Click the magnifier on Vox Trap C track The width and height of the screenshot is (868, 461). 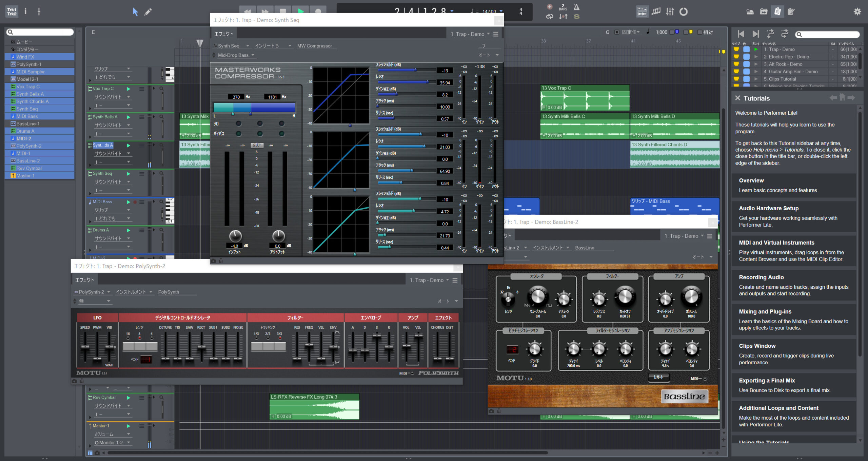[x=162, y=89]
